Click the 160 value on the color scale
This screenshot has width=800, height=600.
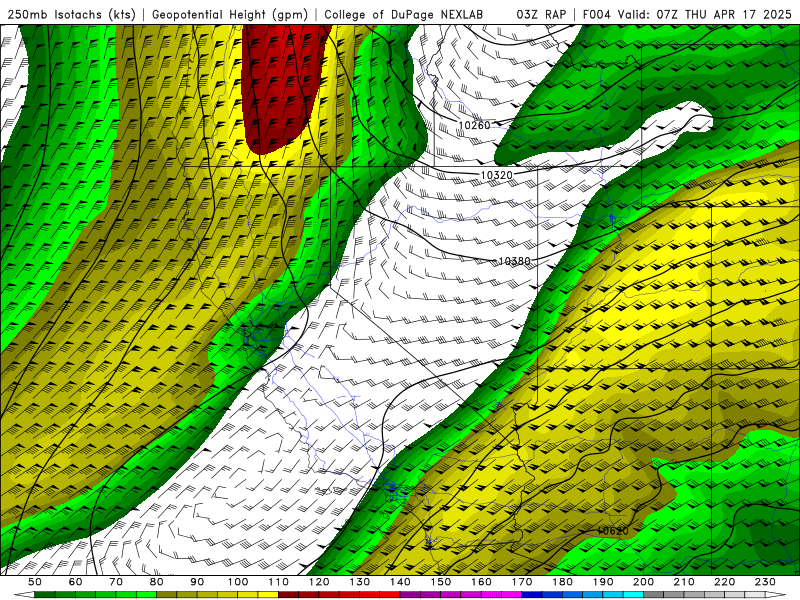(481, 582)
